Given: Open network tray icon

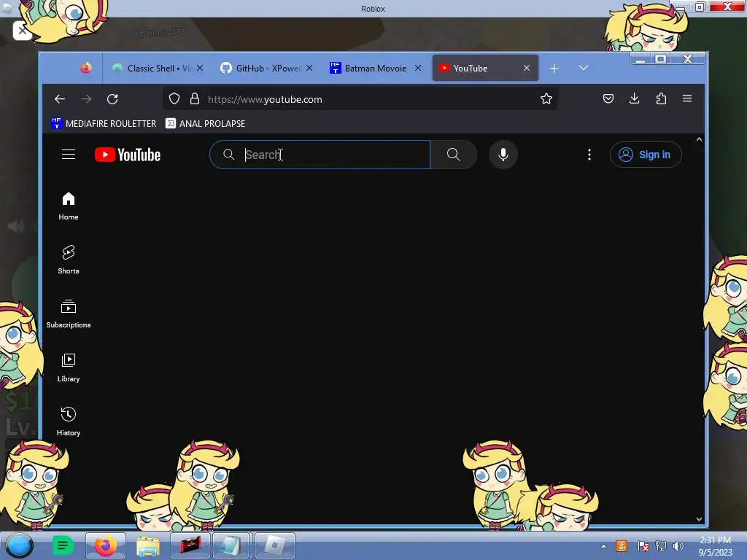Looking at the screenshot, I should click(661, 546).
